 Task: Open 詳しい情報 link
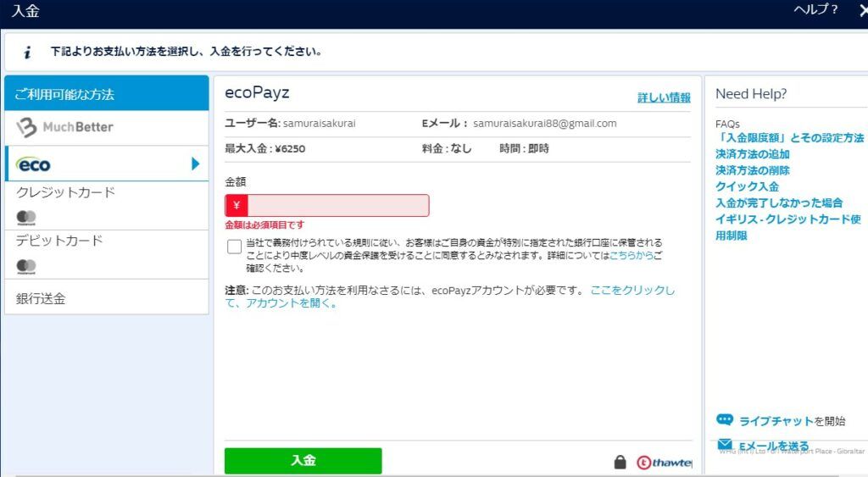[664, 98]
